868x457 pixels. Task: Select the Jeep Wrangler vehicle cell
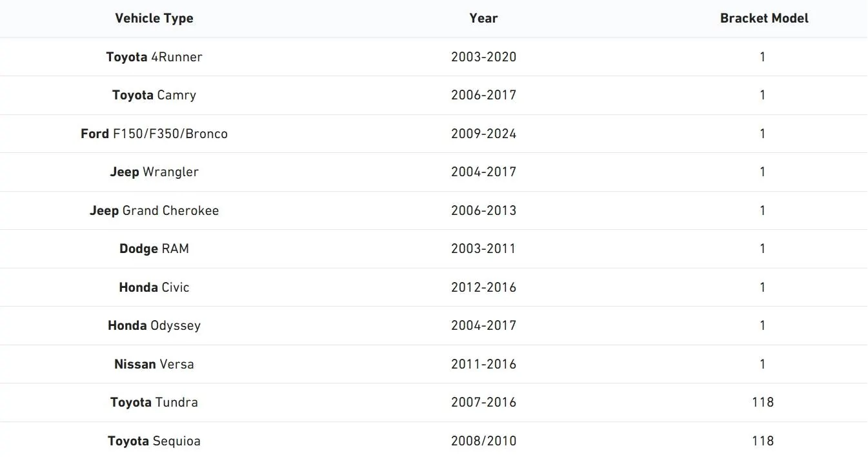tap(154, 172)
